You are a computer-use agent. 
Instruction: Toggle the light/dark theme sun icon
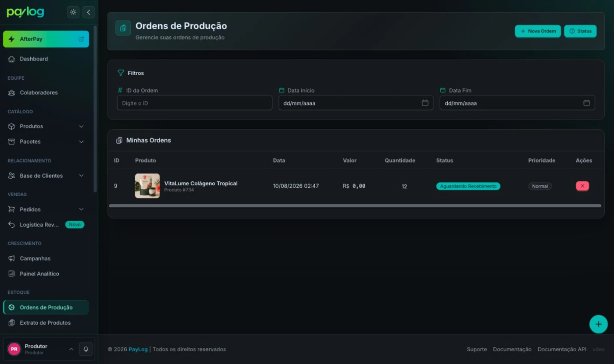pos(73,12)
